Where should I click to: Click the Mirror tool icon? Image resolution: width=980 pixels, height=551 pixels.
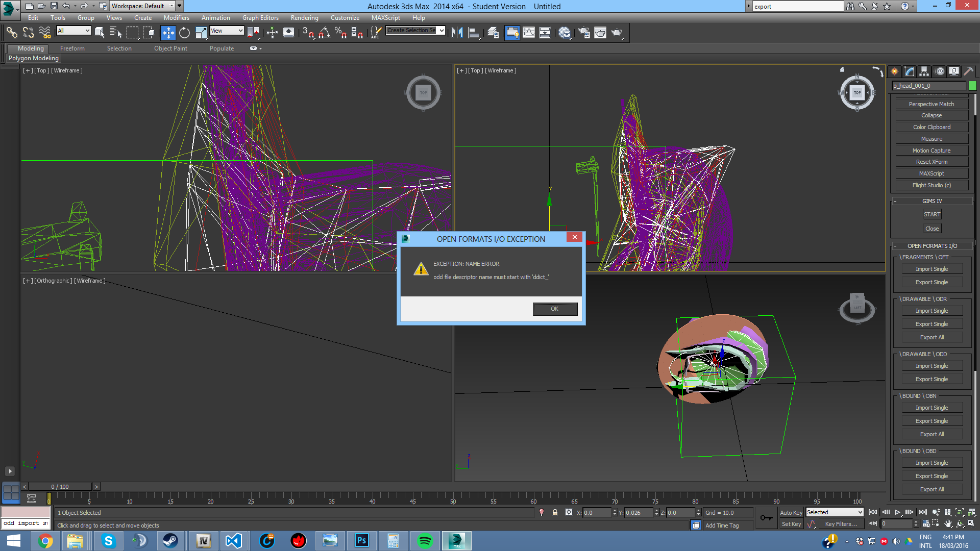457,33
